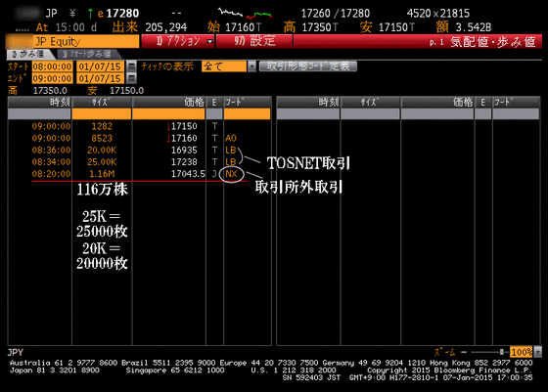This screenshot has height=392, width=548.
Task: Click the 08:20:00 time cell
Action: coord(51,173)
